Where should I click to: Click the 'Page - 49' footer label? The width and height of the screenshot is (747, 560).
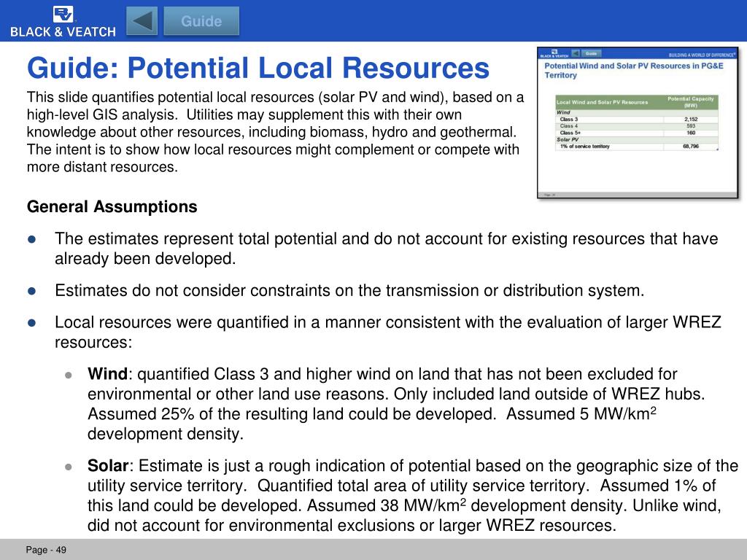coord(46,550)
